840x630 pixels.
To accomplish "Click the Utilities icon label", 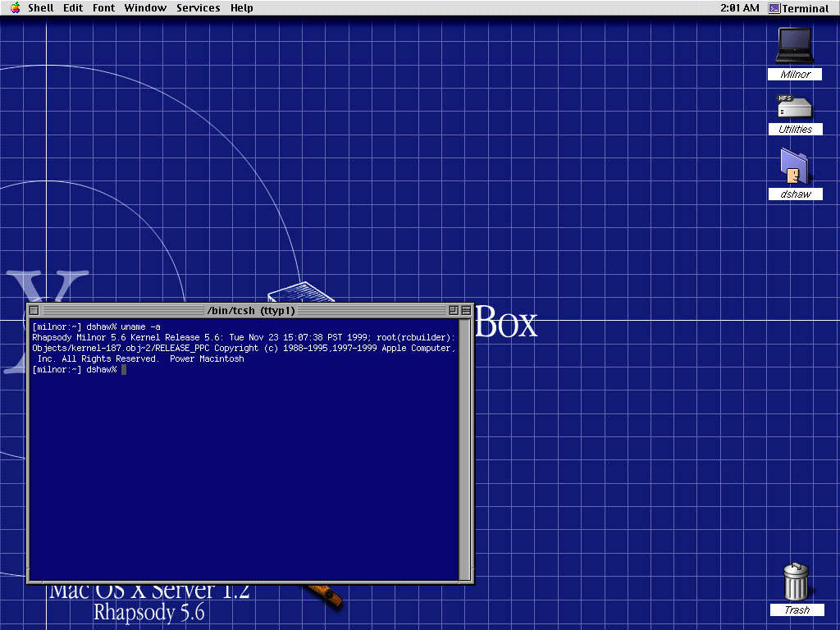I will (x=795, y=129).
